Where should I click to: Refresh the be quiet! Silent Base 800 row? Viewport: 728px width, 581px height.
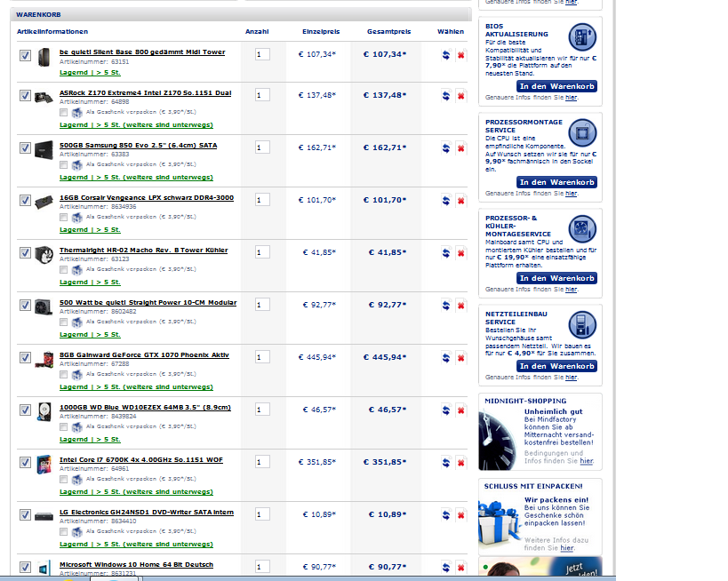pos(445,55)
